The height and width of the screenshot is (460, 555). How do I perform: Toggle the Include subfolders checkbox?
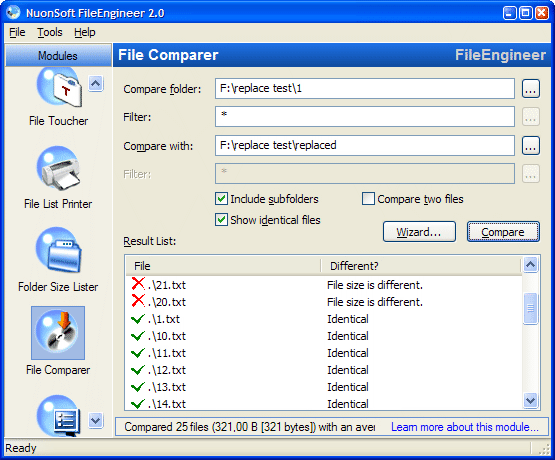coord(222,199)
